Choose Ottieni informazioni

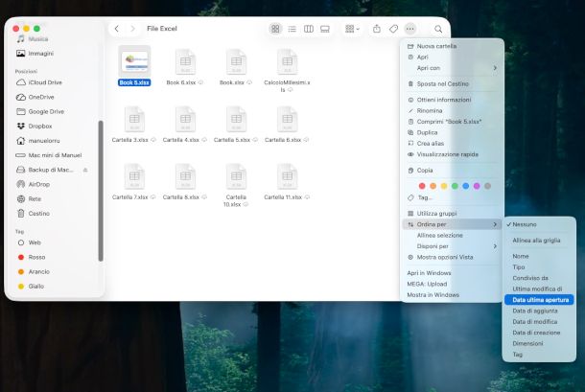tap(452, 100)
